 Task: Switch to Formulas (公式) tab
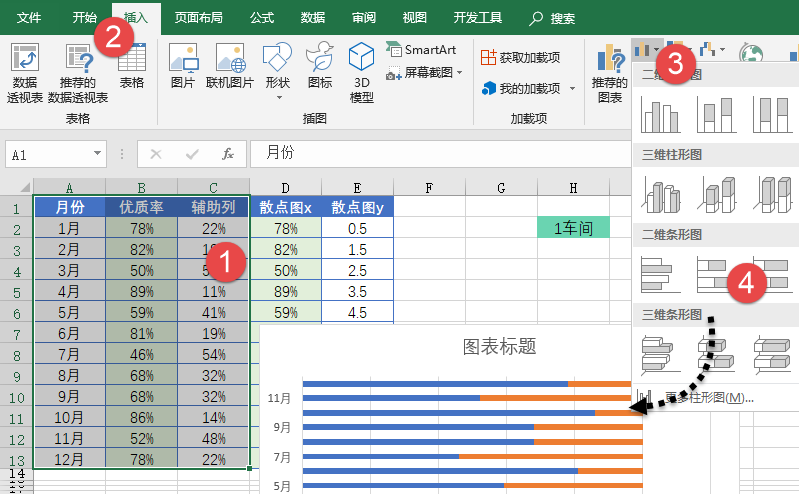262,18
